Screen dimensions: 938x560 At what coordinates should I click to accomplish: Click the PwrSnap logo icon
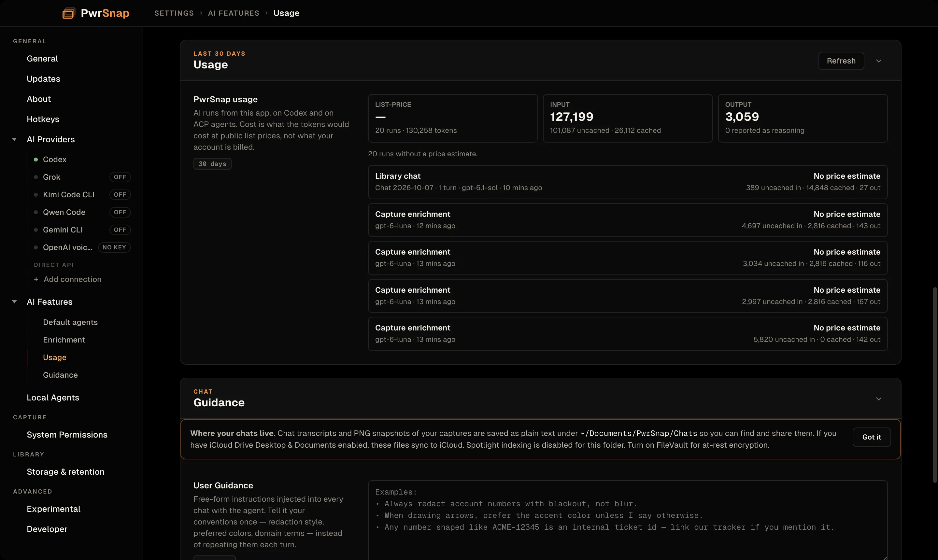(69, 13)
